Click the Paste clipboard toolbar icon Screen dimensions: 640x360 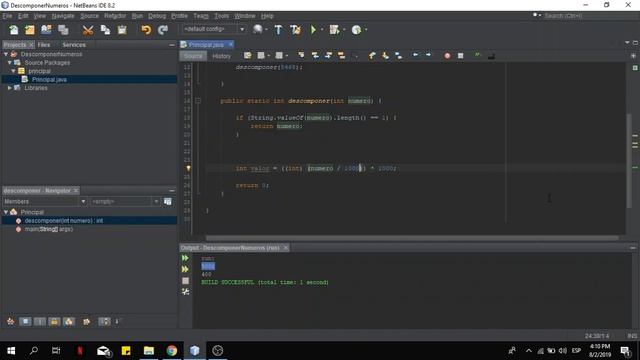pyautogui.click(x=122, y=30)
